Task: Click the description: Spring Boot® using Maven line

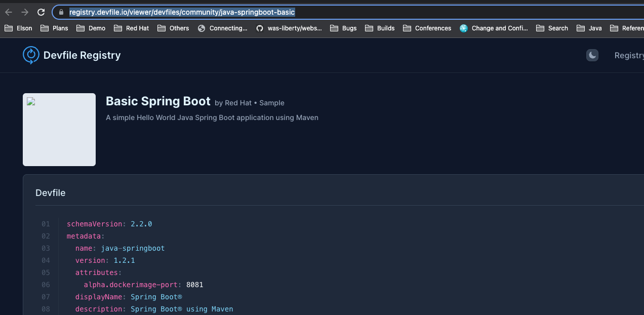Action: tap(154, 309)
